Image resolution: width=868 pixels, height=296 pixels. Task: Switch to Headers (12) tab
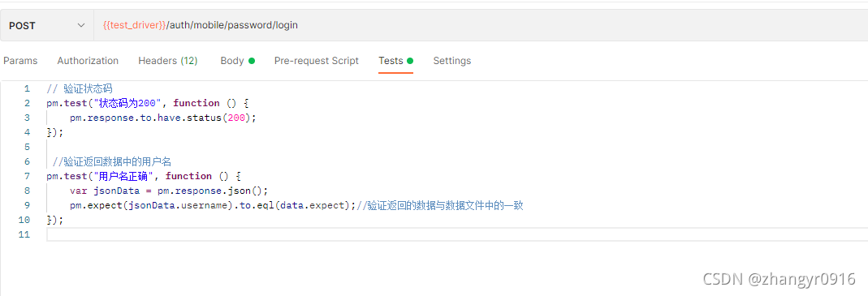pyautogui.click(x=168, y=61)
